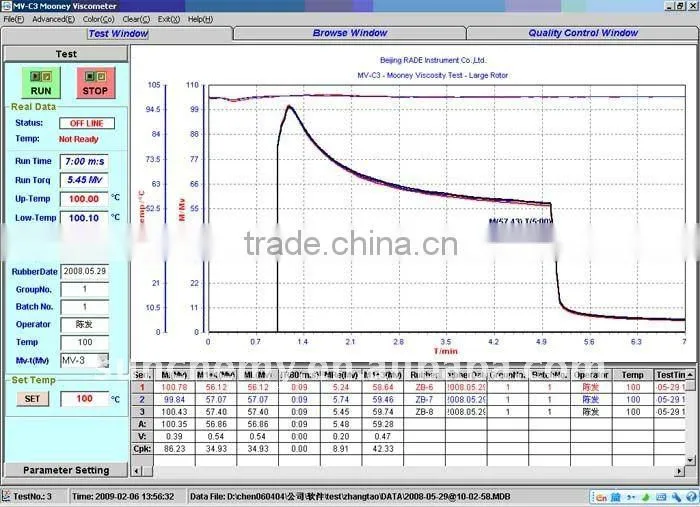Select row 2 header in results table
Viewport: 700px width, 507px height.
[x=142, y=399]
